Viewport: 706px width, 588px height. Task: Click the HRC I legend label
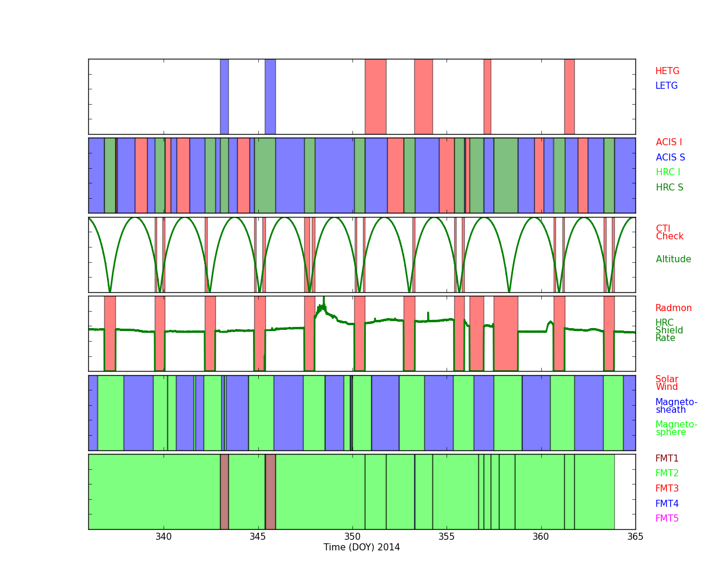pos(668,172)
